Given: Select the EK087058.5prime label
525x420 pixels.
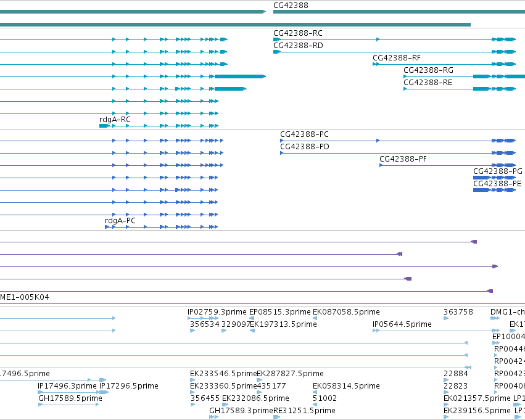Looking at the screenshot, I should [346, 312].
